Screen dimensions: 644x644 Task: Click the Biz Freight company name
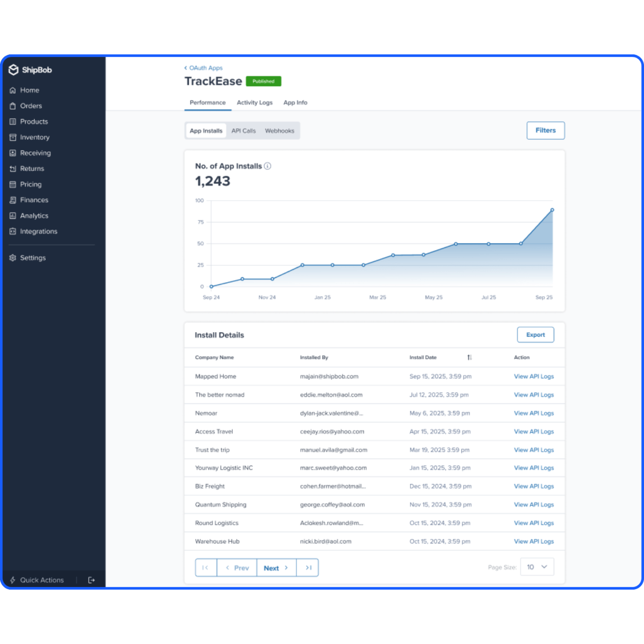[x=210, y=487]
